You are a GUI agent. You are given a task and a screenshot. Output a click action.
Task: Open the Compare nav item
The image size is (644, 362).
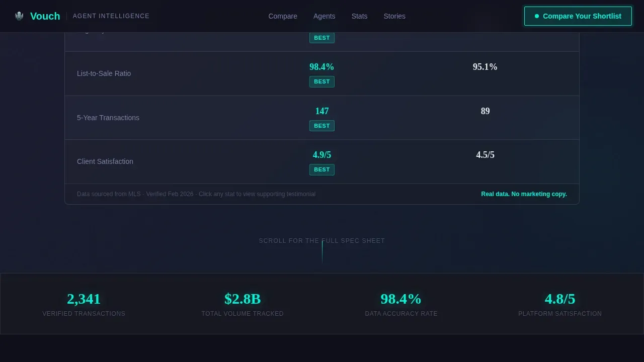pyautogui.click(x=283, y=16)
